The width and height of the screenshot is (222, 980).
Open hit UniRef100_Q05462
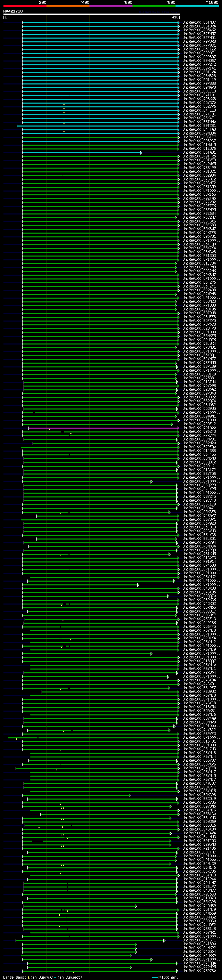pyautogui.click(x=199, y=30)
